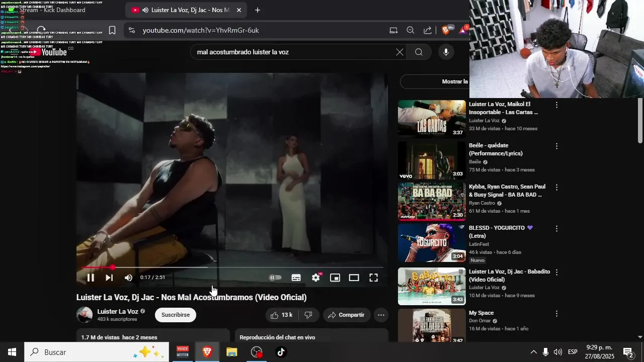644x362 pixels.
Task: Open Voicemeeter from taskbar
Action: (182, 352)
